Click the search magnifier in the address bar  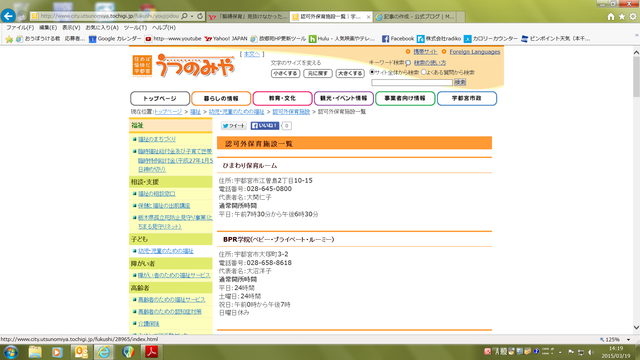[184, 16]
